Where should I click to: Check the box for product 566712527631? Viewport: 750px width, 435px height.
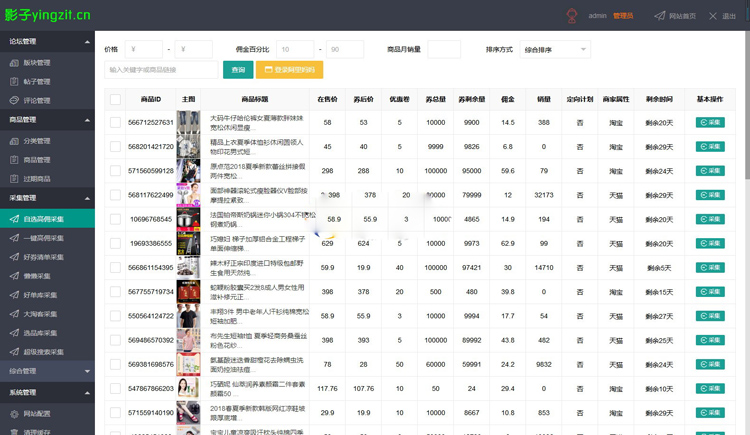click(115, 123)
